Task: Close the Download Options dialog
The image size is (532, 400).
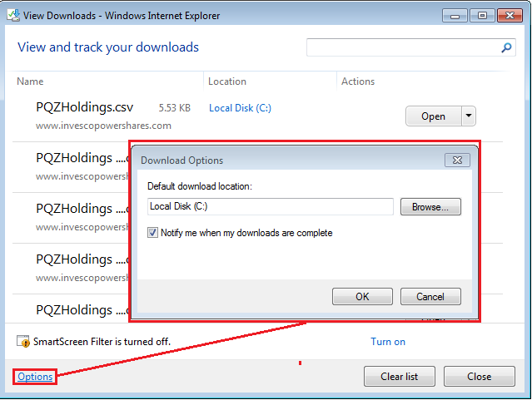Action: tap(455, 160)
